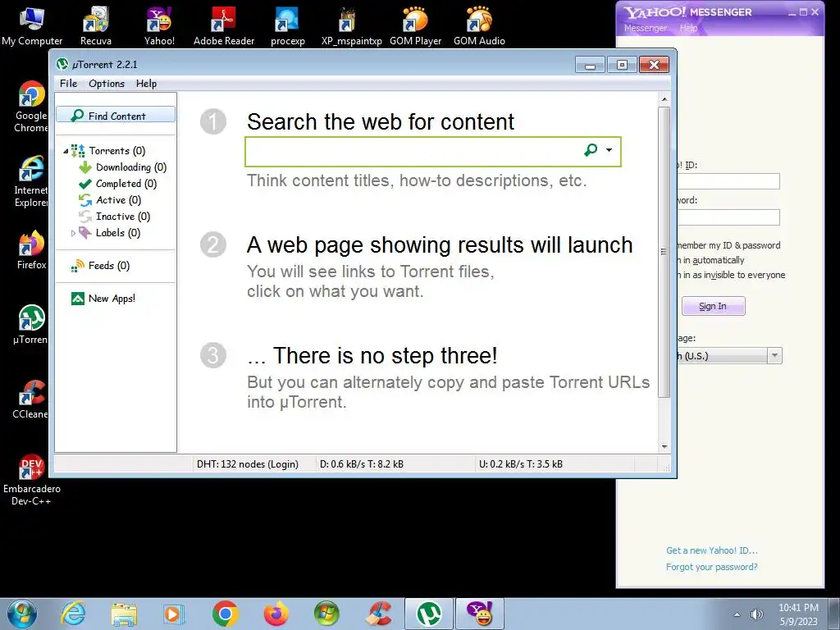Click Forgot your password link

(x=711, y=567)
